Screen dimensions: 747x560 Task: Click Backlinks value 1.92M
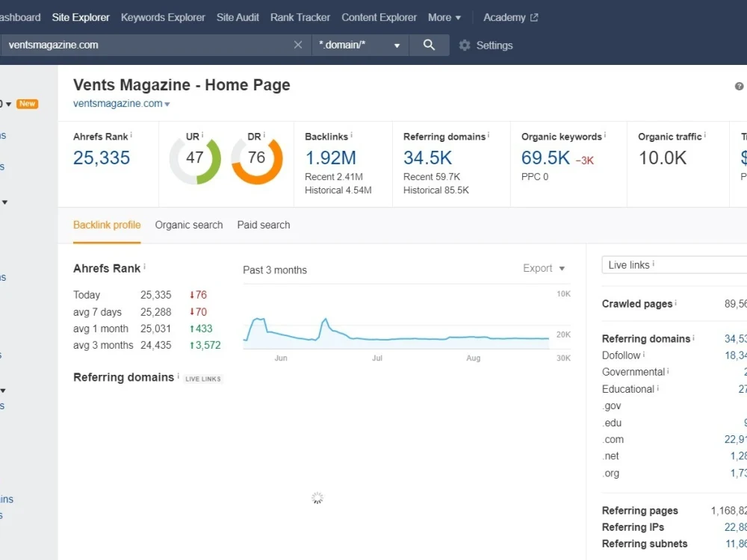(x=331, y=158)
